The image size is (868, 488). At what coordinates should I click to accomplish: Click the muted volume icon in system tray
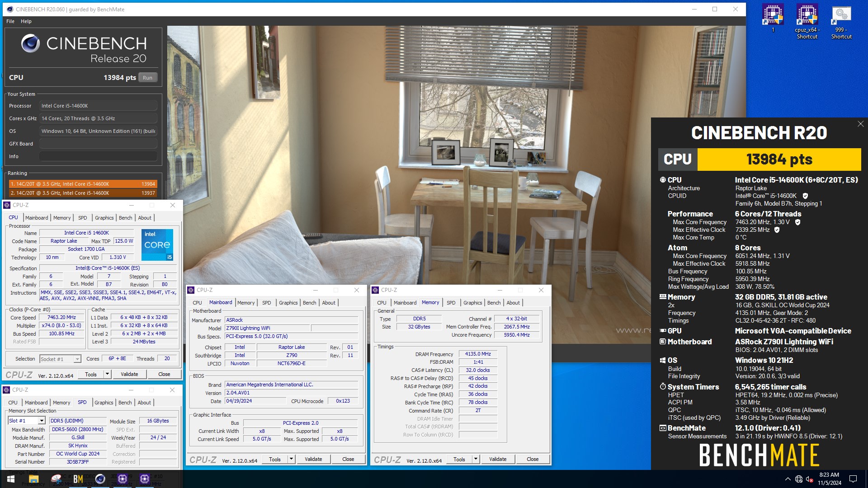pyautogui.click(x=810, y=479)
